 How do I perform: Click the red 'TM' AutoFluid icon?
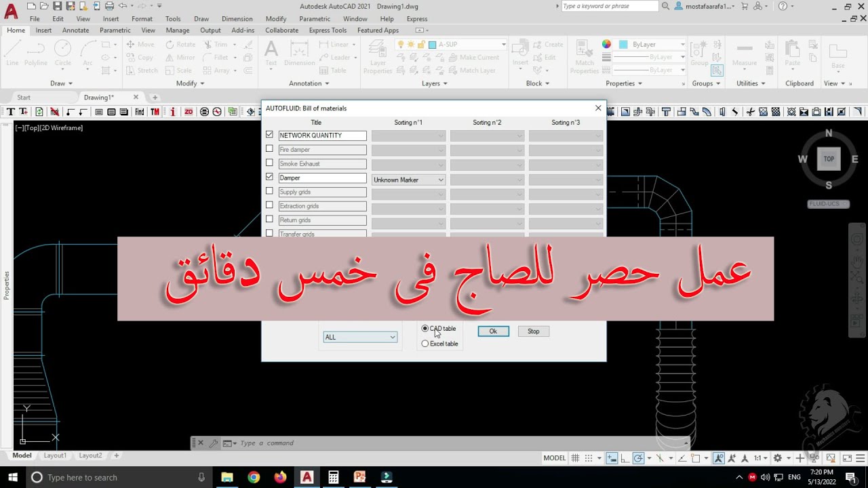click(155, 112)
